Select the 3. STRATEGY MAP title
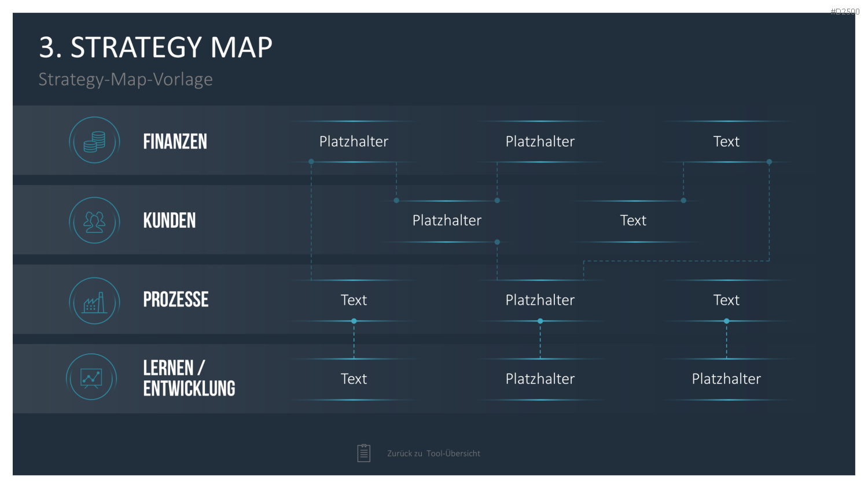This screenshot has width=868, height=488. (x=156, y=47)
